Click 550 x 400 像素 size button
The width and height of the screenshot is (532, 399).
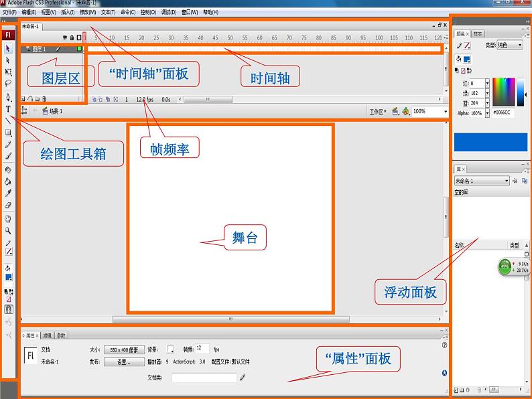coord(124,350)
